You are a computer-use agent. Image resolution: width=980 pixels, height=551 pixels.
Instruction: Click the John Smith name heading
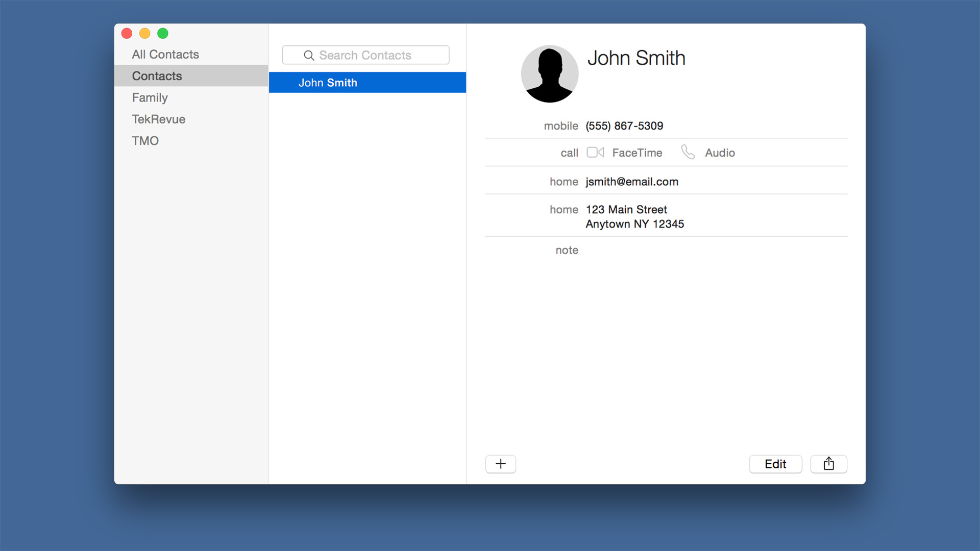636,58
